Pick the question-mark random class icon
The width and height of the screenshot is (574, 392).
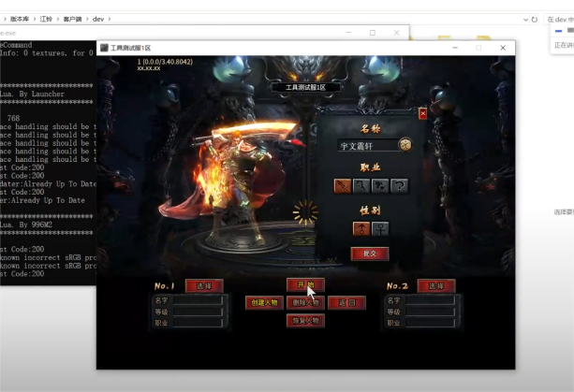(x=399, y=186)
